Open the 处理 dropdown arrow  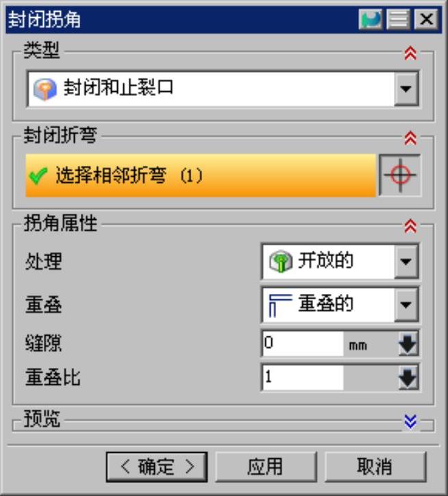click(406, 261)
